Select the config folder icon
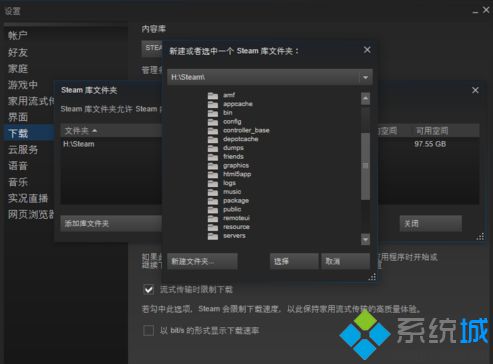The height and width of the screenshot is (364, 493). (x=213, y=122)
